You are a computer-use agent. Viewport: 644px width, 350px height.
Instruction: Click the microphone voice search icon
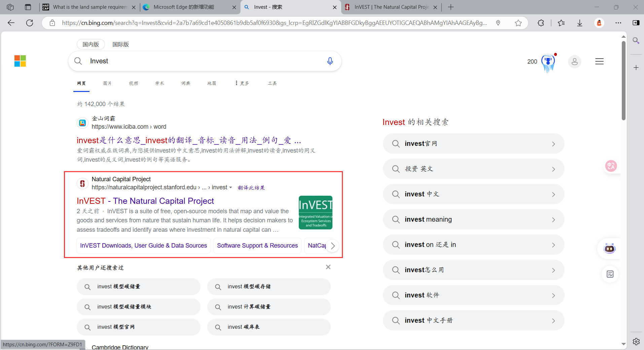click(330, 61)
